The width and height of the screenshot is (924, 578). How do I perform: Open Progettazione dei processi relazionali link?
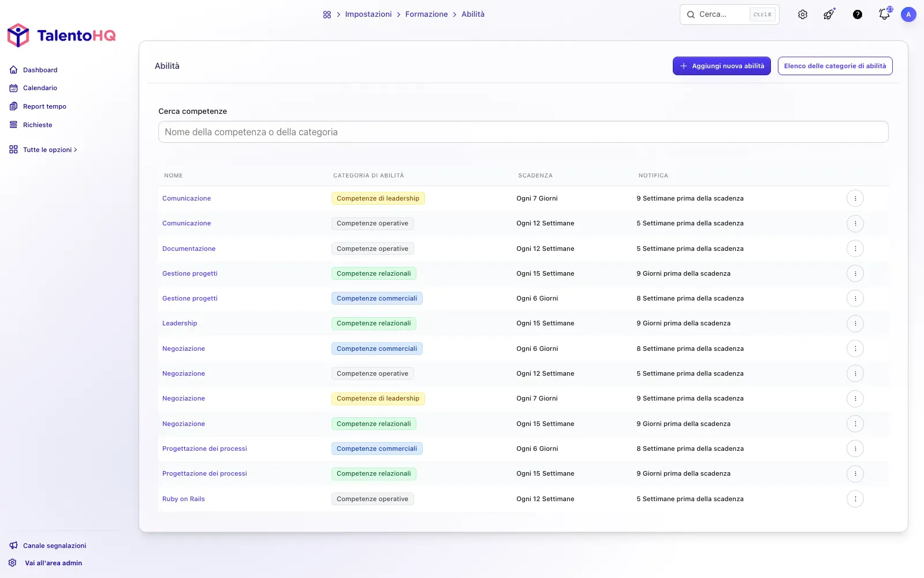click(204, 473)
